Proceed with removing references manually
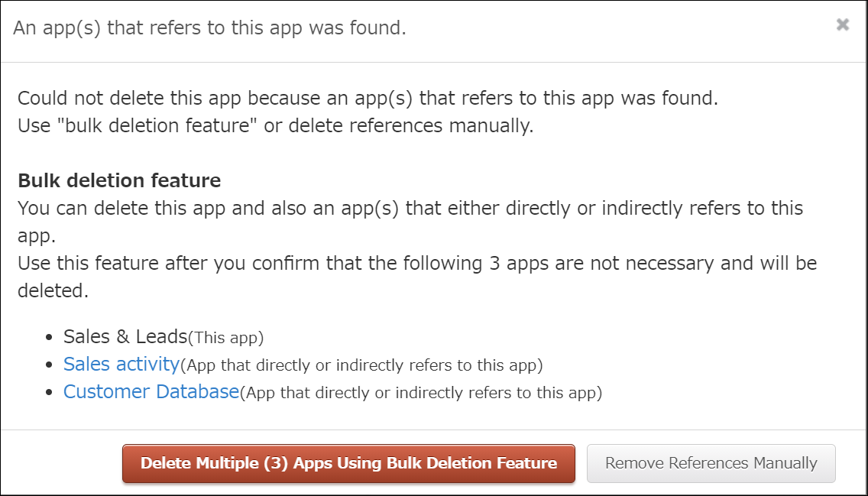The image size is (868, 496). pos(711,463)
